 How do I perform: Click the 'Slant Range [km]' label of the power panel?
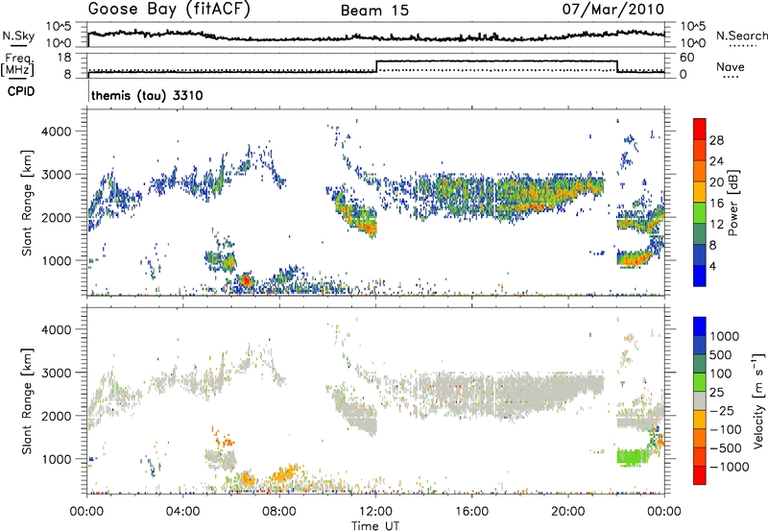[28, 203]
